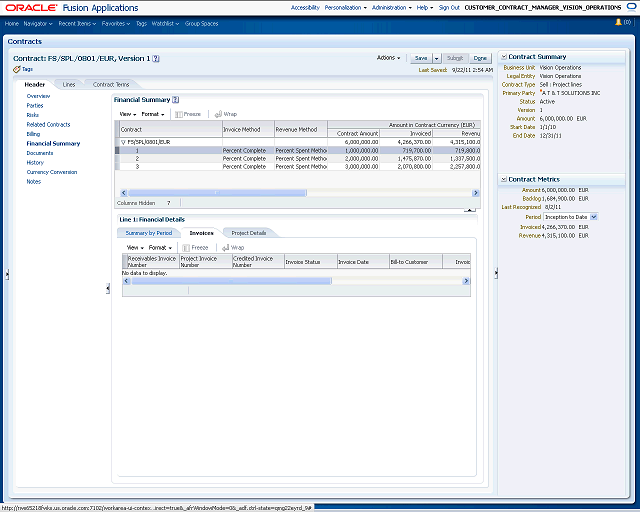Open Currency Conversion in header navigation
Screen dimensions: 640x512
click(x=51, y=172)
